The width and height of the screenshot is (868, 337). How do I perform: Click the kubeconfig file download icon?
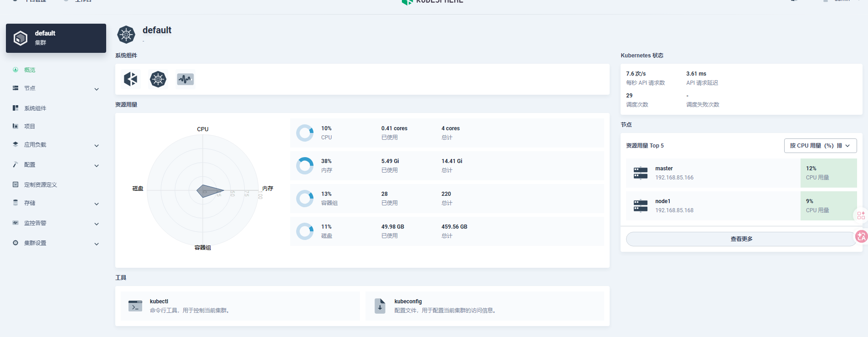380,306
